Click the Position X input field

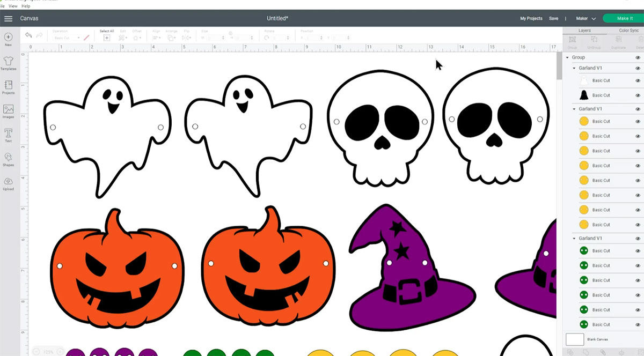click(x=314, y=38)
